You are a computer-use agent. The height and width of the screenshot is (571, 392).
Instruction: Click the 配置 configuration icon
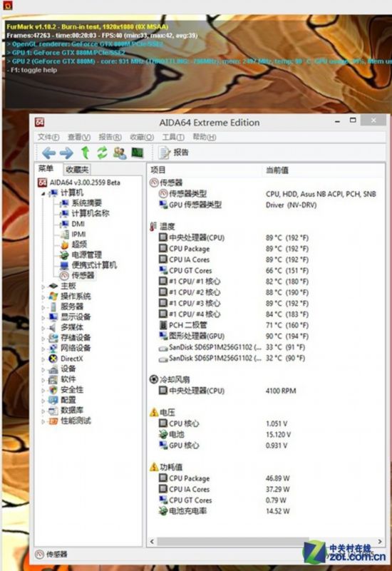point(53,400)
